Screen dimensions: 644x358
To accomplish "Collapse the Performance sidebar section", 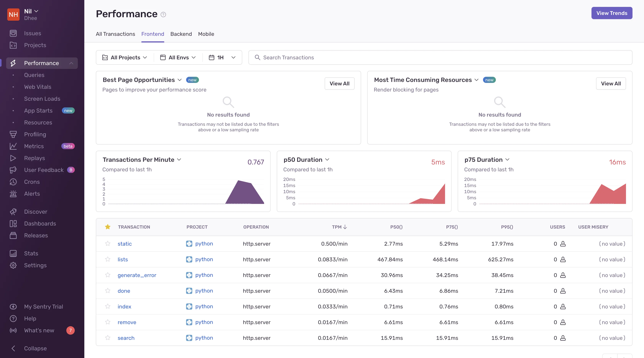I will [x=71, y=63].
